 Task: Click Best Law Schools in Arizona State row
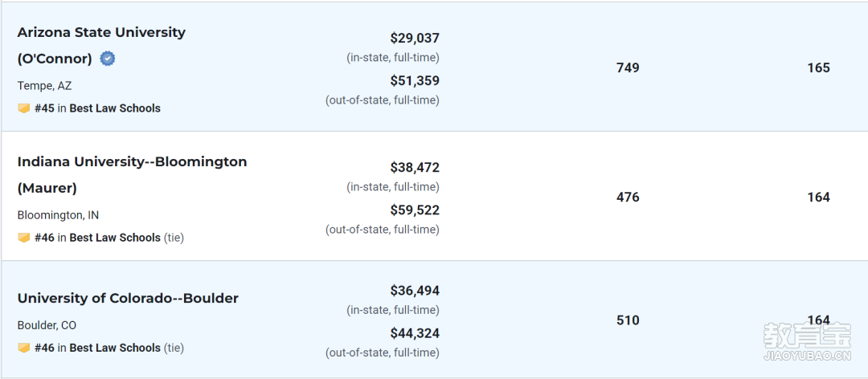[x=115, y=108]
